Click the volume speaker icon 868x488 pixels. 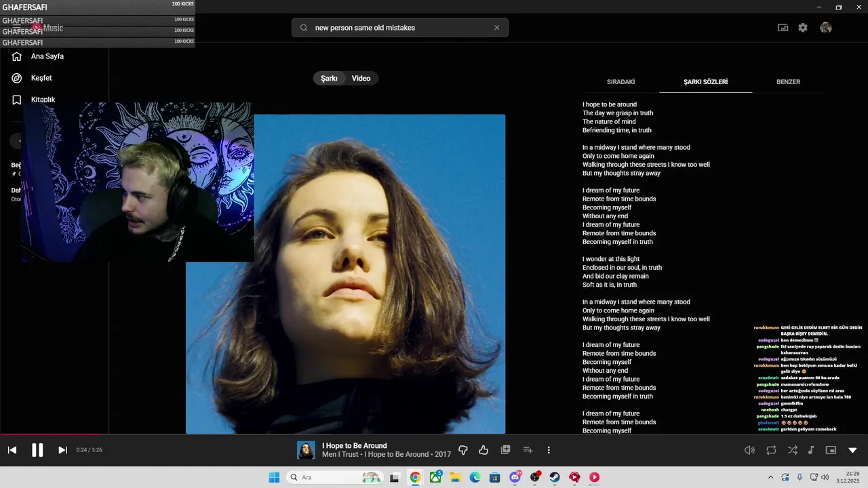749,450
